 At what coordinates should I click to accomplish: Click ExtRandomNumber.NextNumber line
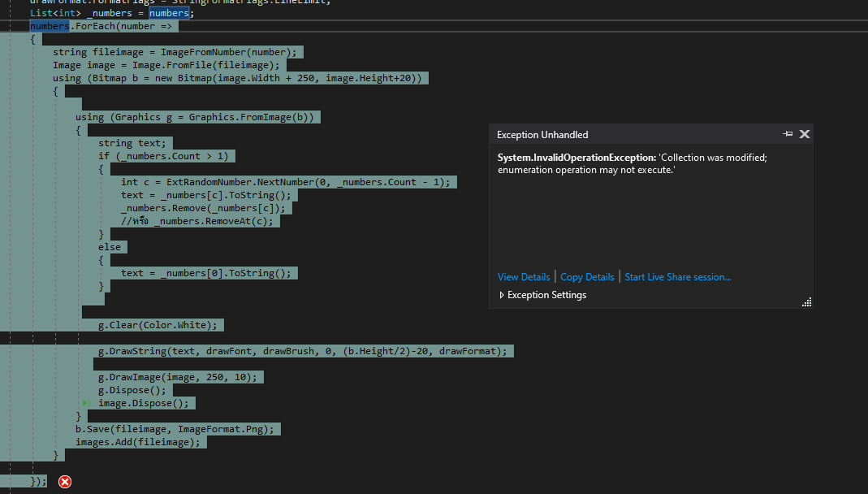[286, 182]
